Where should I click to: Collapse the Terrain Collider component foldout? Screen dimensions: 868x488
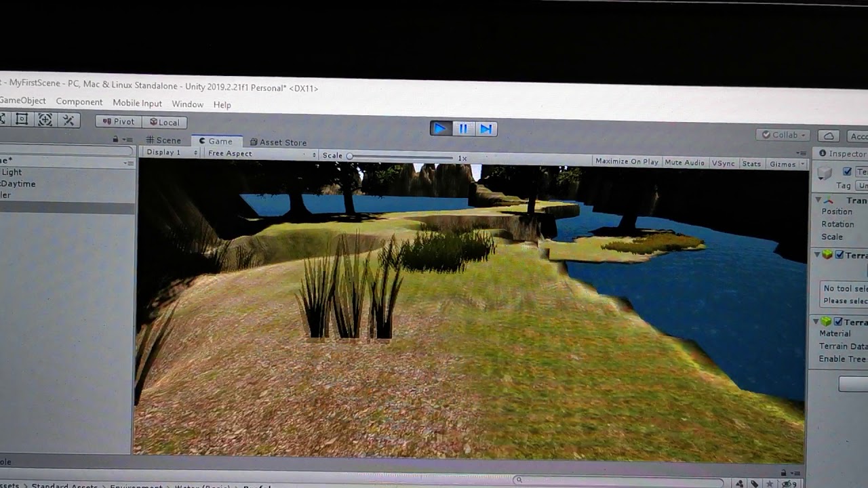point(816,321)
